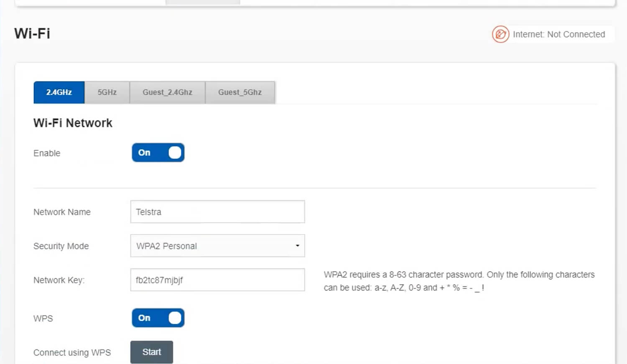Select the 2.4GHz tab

coord(59,92)
